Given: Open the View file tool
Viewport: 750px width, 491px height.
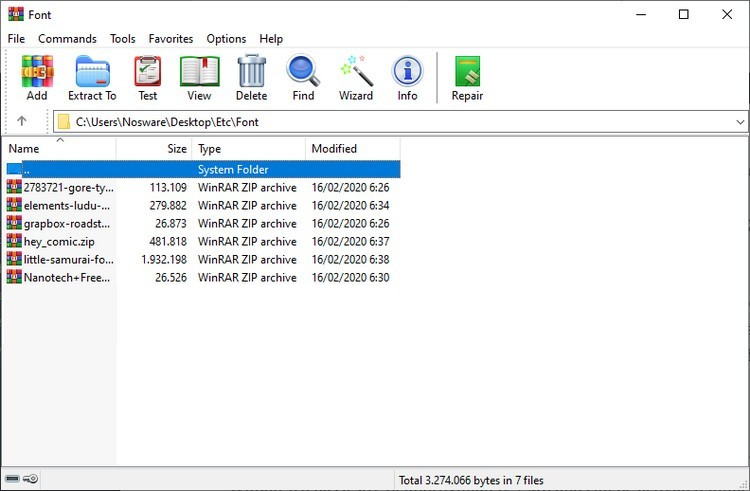Looking at the screenshot, I should 199,78.
